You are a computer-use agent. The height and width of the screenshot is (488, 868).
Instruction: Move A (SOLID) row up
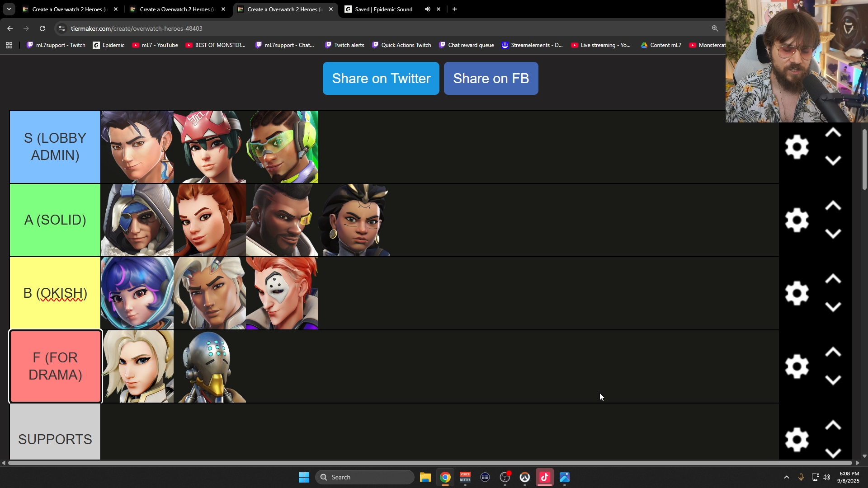[x=833, y=206]
